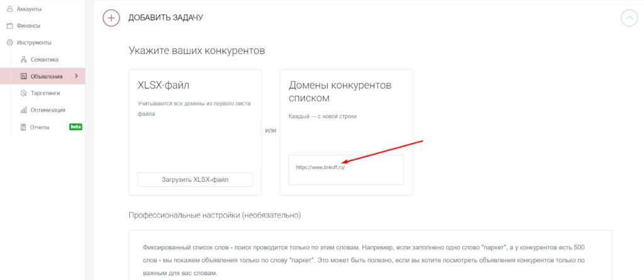Select the Объявления menu item

43,77
